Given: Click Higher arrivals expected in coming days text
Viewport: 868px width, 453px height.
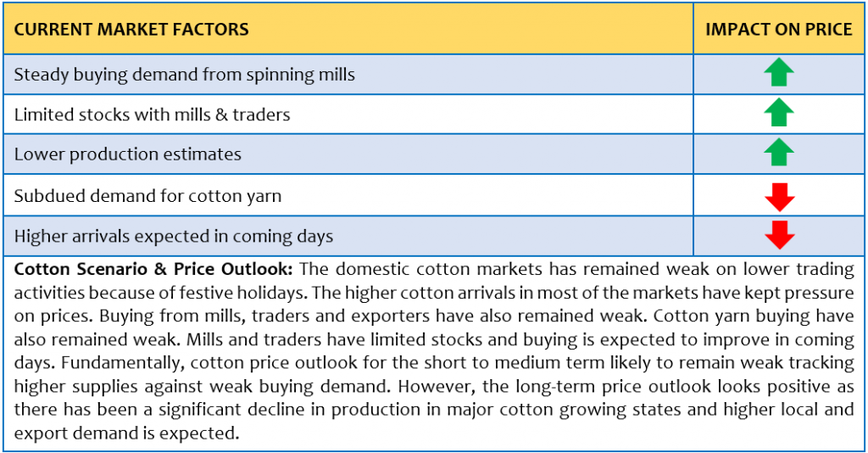Looking at the screenshot, I should click(x=174, y=237).
